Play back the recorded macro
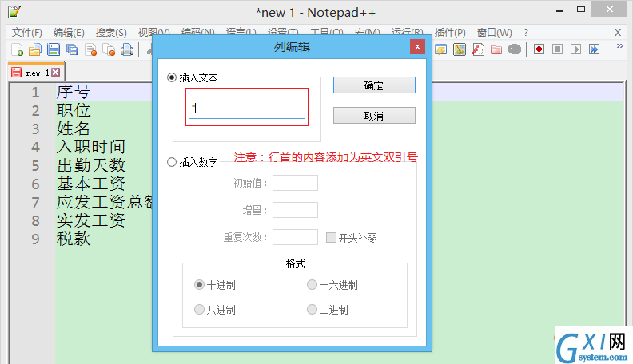 (x=575, y=49)
